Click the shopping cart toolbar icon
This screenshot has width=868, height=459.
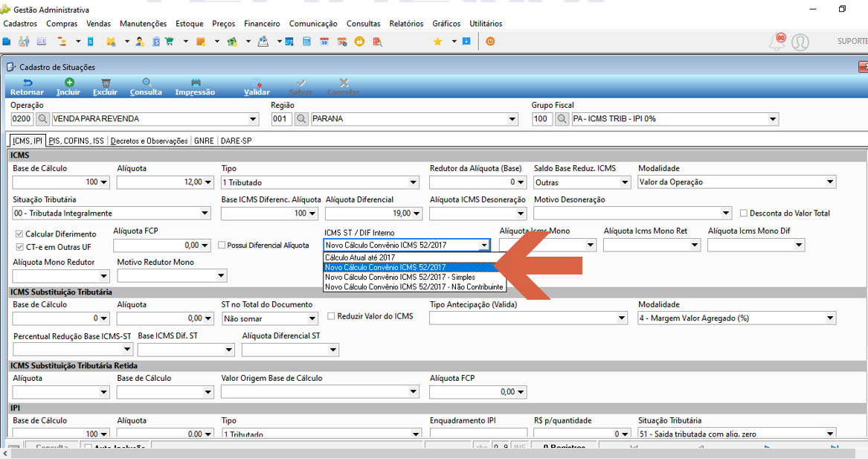coord(170,42)
